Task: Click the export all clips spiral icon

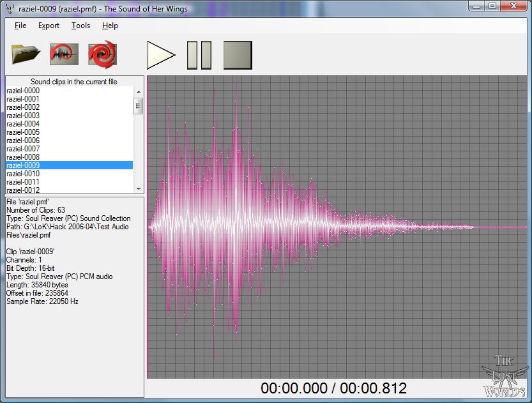Action: click(x=102, y=54)
